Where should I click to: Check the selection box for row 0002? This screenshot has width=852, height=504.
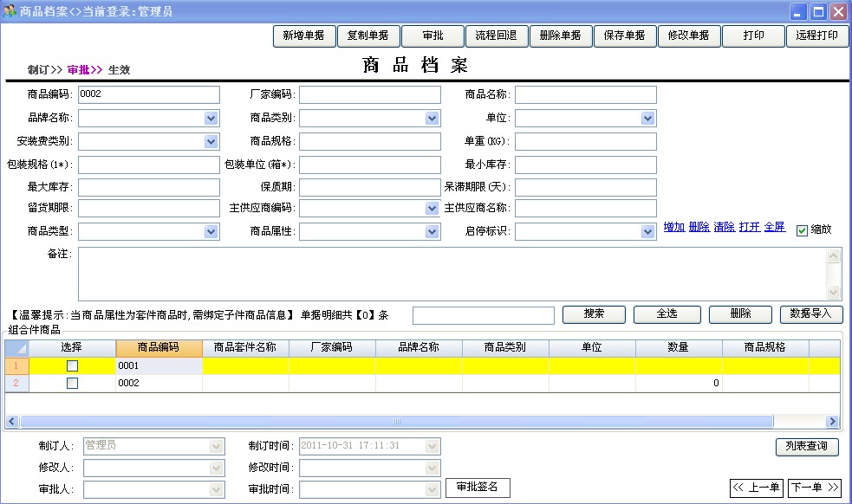[72, 383]
